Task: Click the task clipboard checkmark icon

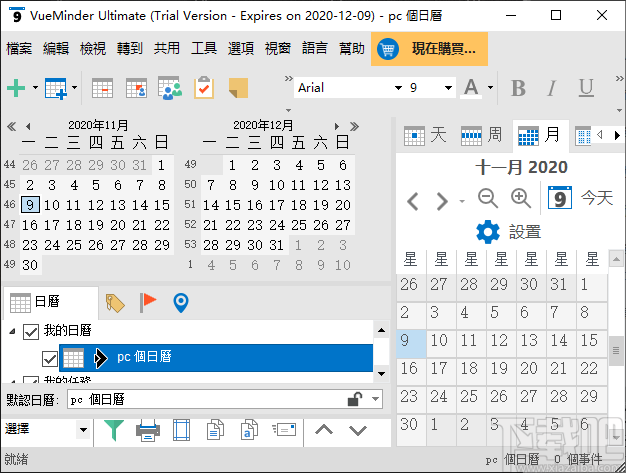Action: 204,88
